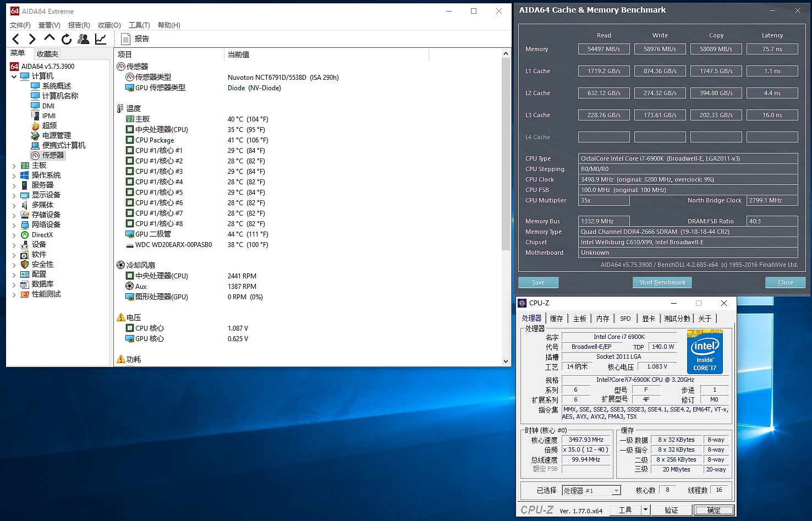Click the forward navigation arrow in AIDA64
This screenshot has height=521, width=812.
point(32,39)
